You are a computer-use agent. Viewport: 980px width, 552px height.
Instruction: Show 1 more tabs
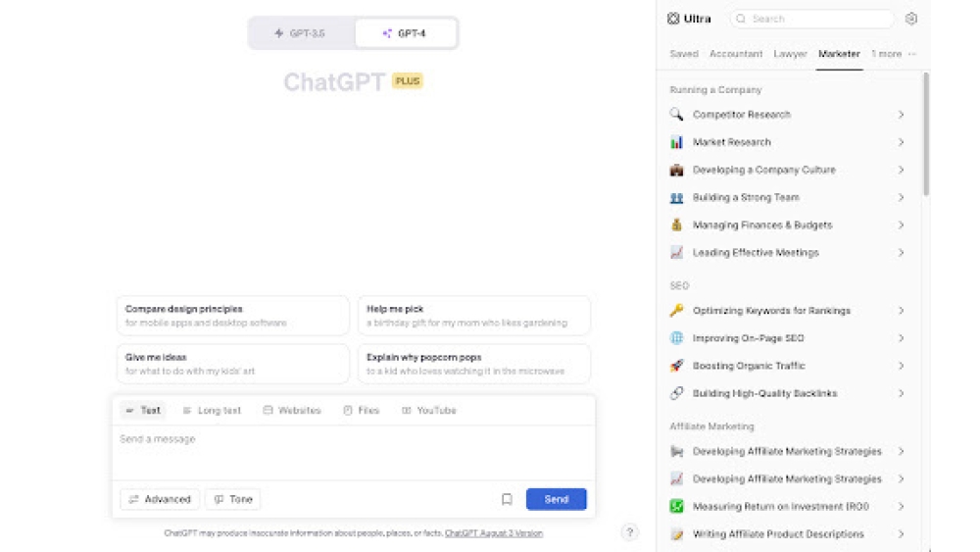[x=886, y=54]
